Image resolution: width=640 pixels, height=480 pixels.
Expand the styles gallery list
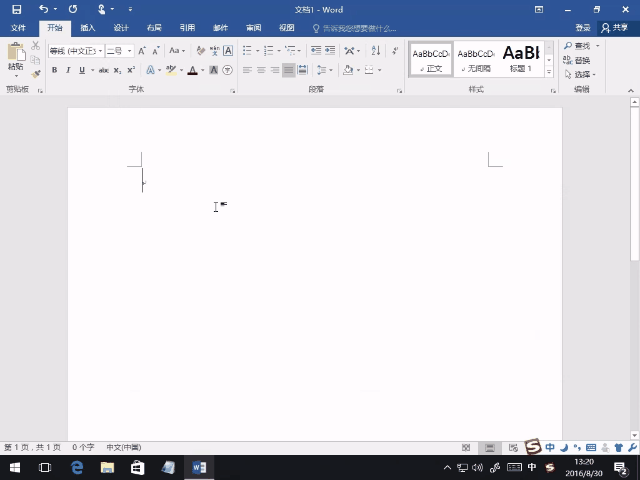coord(549,71)
